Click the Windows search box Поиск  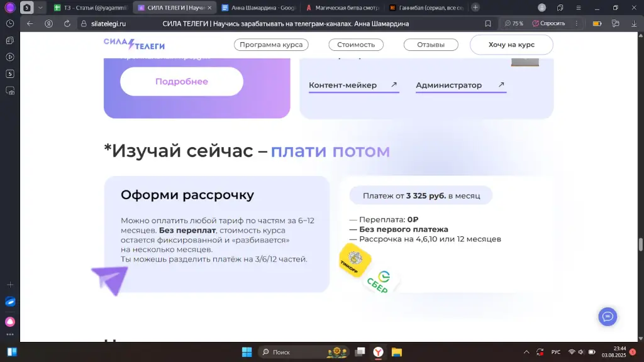point(303,352)
